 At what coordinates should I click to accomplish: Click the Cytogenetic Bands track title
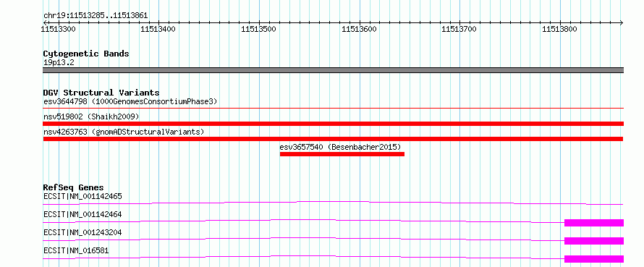tap(86, 54)
